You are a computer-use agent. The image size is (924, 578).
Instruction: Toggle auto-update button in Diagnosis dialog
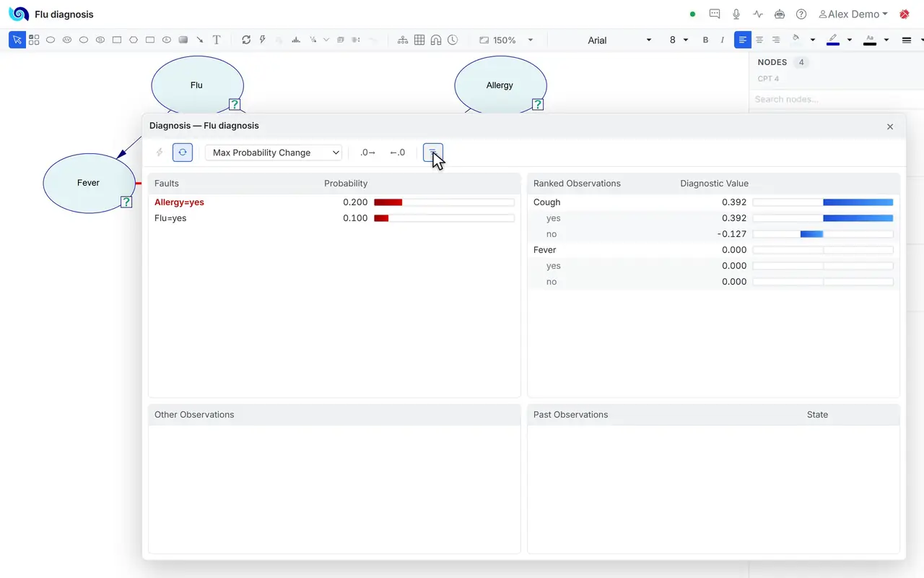[x=183, y=152]
